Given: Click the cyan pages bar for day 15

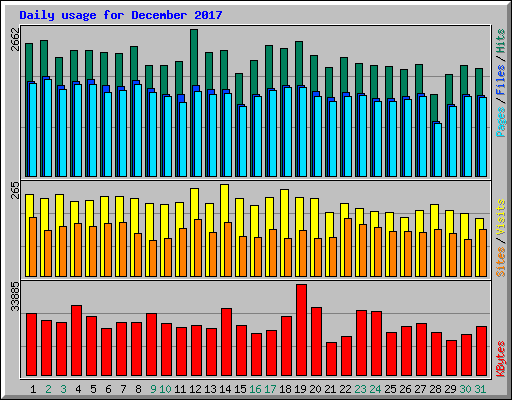Looking at the screenshot, I should (x=243, y=141).
